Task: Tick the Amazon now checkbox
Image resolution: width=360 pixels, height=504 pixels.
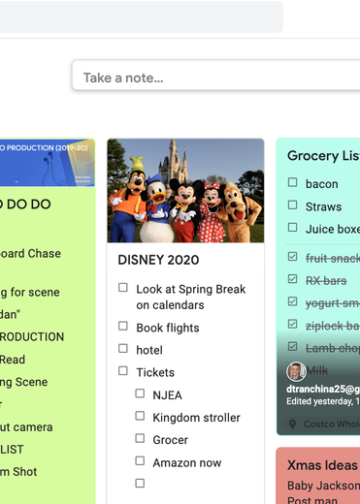Action: coord(140,461)
